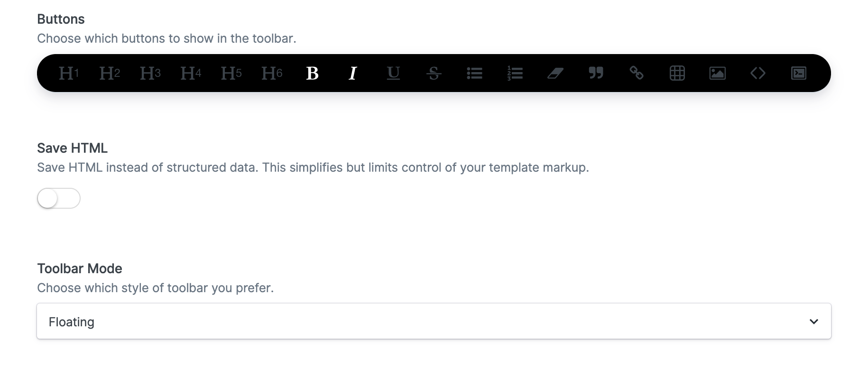Apply strikethrough formatting
Screen dimensions: 868x369
point(434,73)
